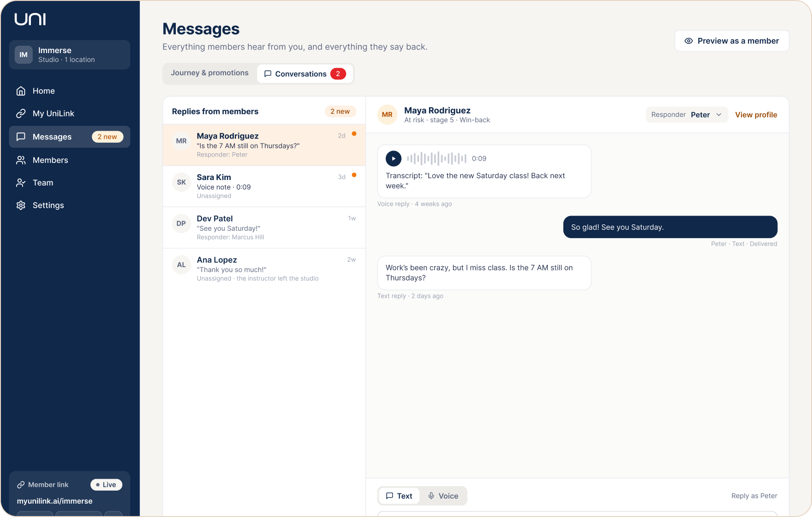Open the Immerse studio switcher

[70, 55]
